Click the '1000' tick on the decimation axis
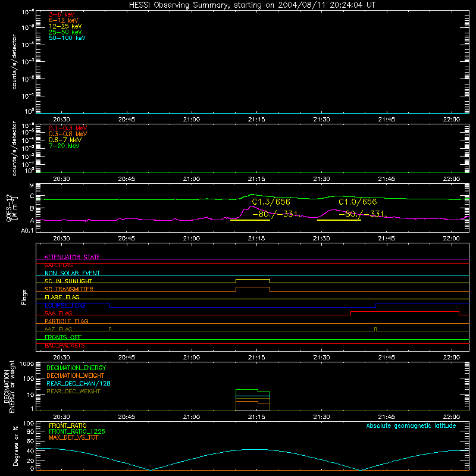 pos(27,364)
